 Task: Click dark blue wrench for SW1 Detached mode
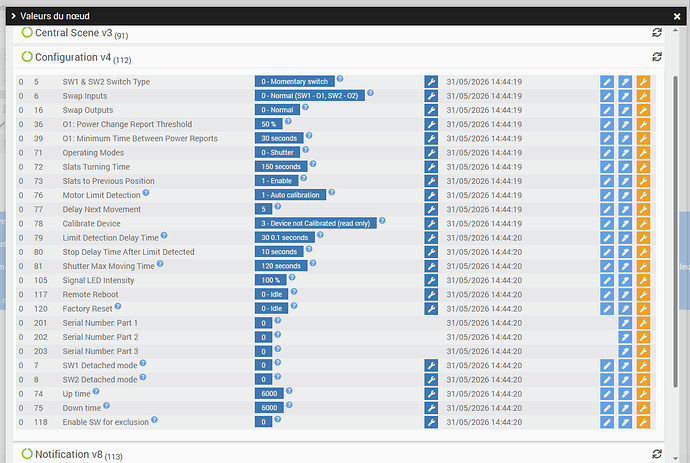click(431, 365)
